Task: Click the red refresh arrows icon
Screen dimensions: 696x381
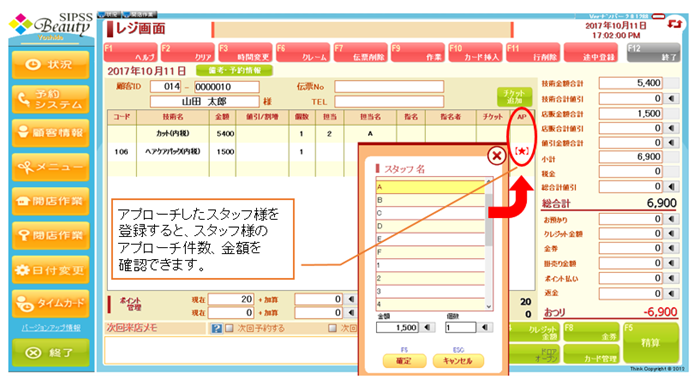Action: click(x=674, y=24)
